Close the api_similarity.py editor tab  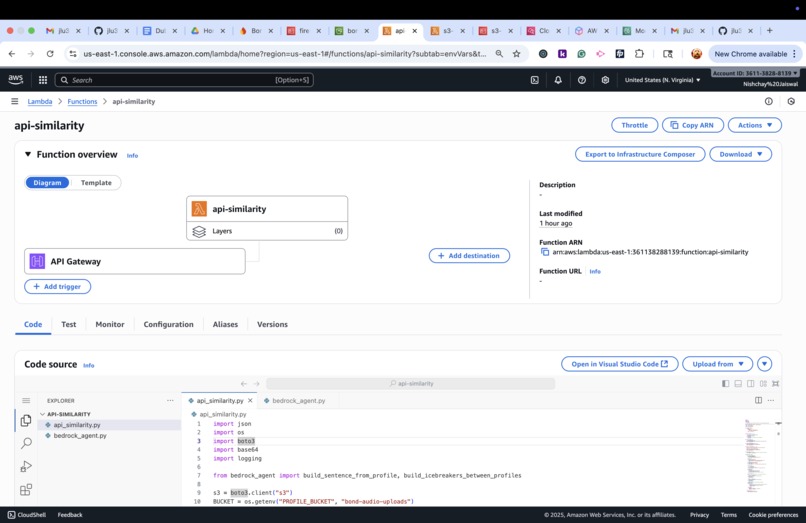tap(250, 401)
